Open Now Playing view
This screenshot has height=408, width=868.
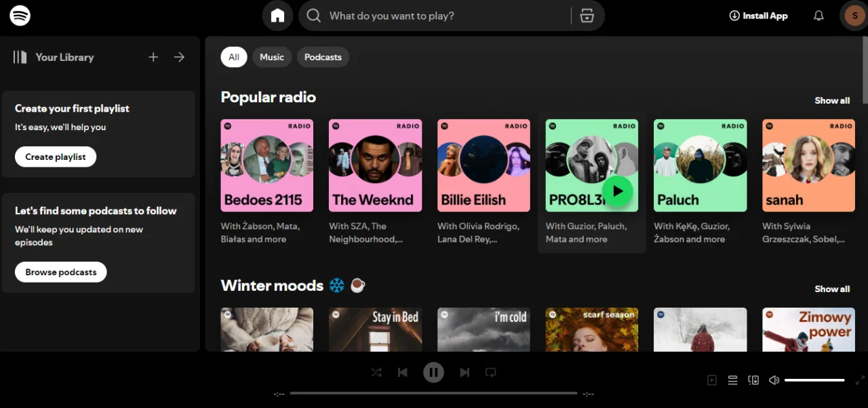(712, 380)
